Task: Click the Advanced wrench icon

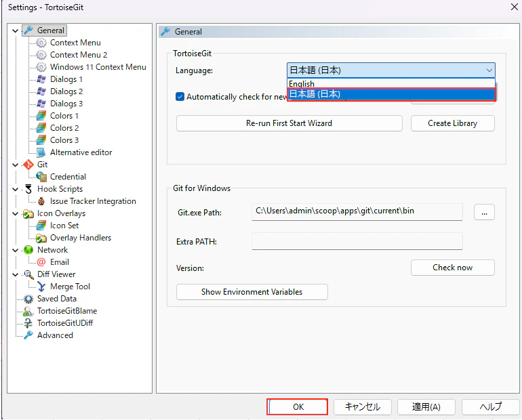Action: [x=28, y=335]
